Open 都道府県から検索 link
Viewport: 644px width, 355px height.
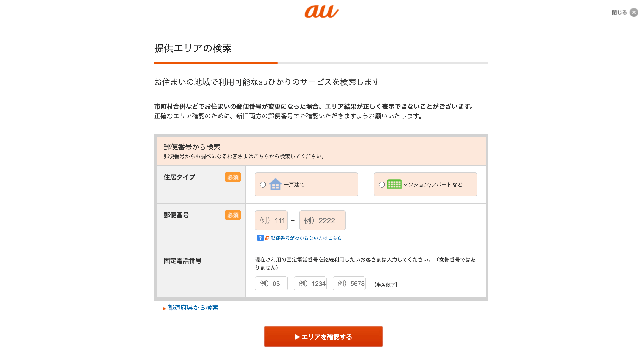pyautogui.click(x=193, y=307)
